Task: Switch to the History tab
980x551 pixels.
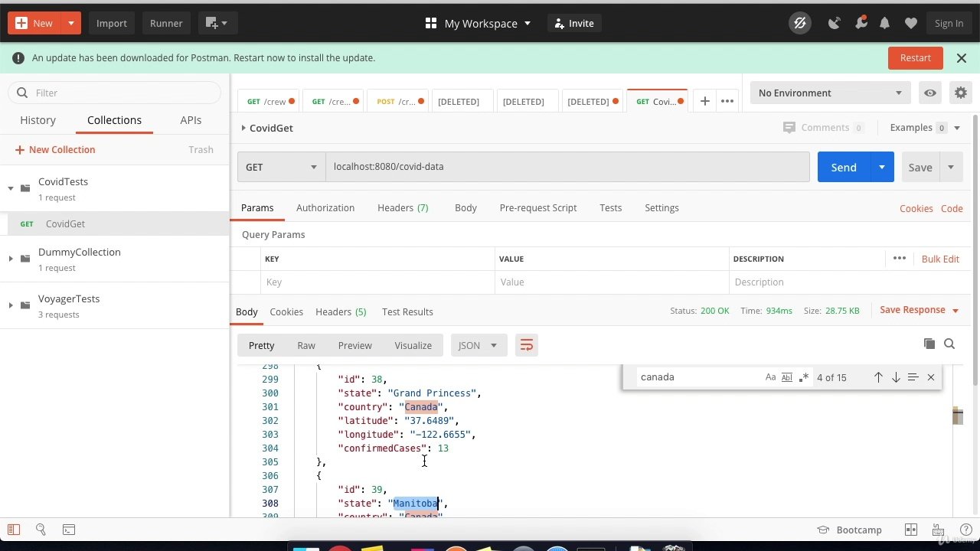Action: [x=38, y=120]
